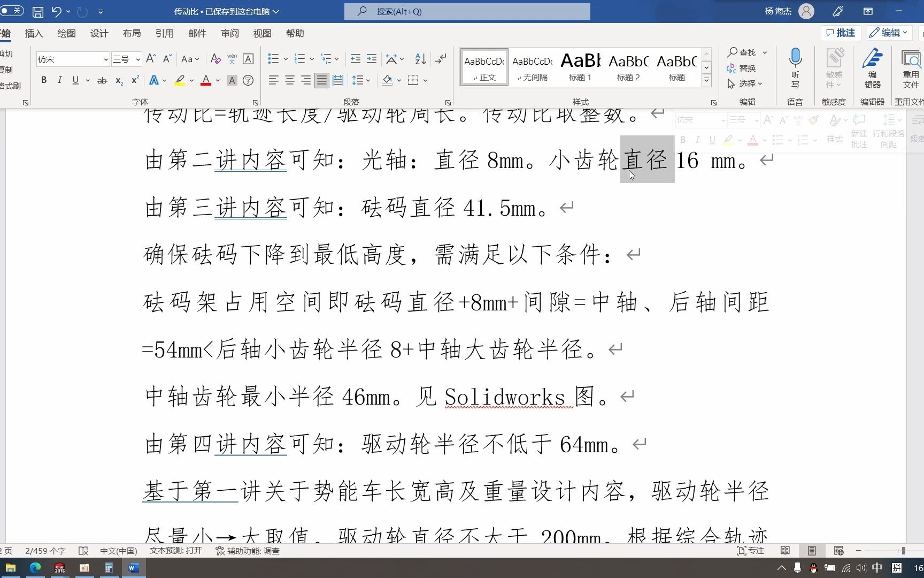Open the font name dropdown showing 仿宋
Viewport: 924px width, 578px height.
coord(106,59)
